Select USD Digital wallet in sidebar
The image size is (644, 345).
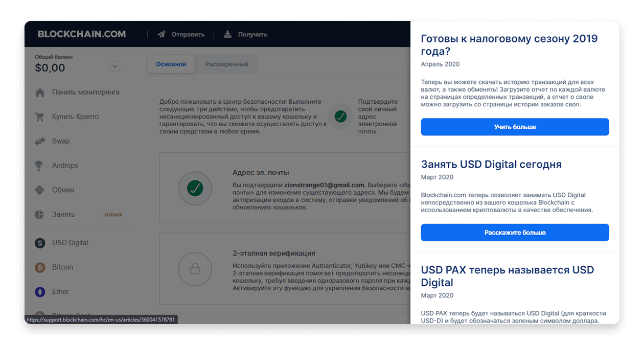click(70, 243)
